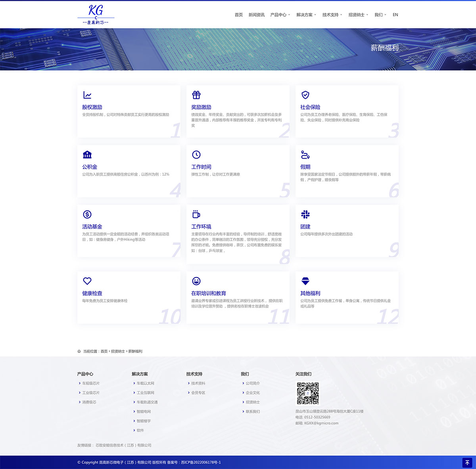Click the stock equity chart icon
The height and width of the screenshot is (469, 476).
click(87, 95)
